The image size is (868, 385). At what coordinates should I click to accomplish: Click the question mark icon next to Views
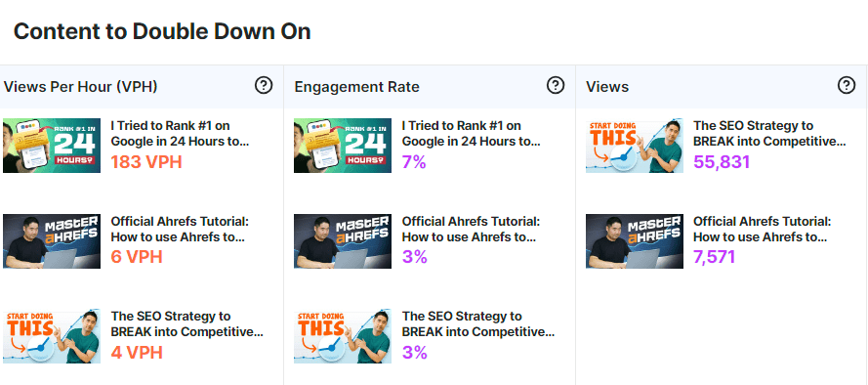pyautogui.click(x=847, y=85)
